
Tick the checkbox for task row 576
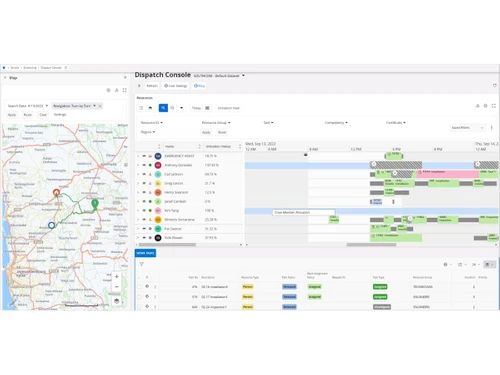point(139,297)
